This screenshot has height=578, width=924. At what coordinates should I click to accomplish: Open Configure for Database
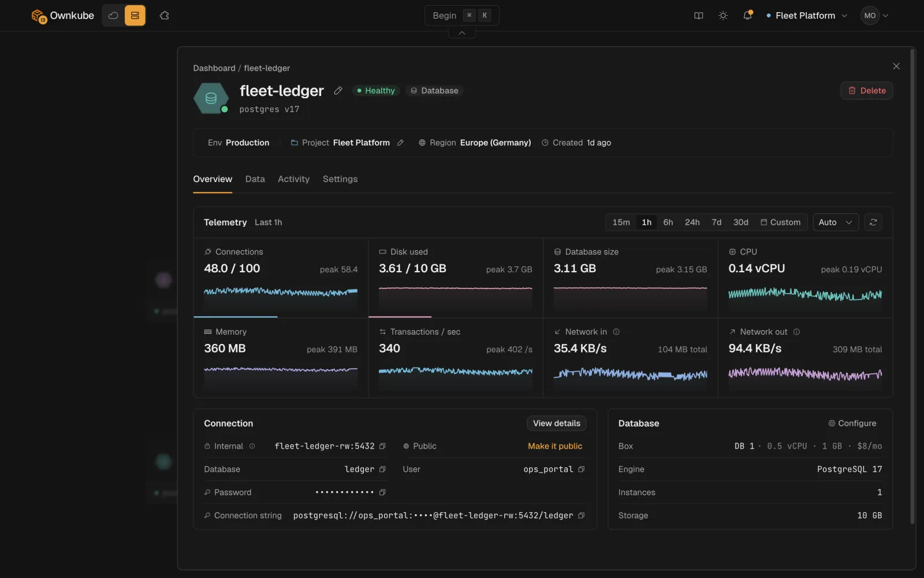852,424
